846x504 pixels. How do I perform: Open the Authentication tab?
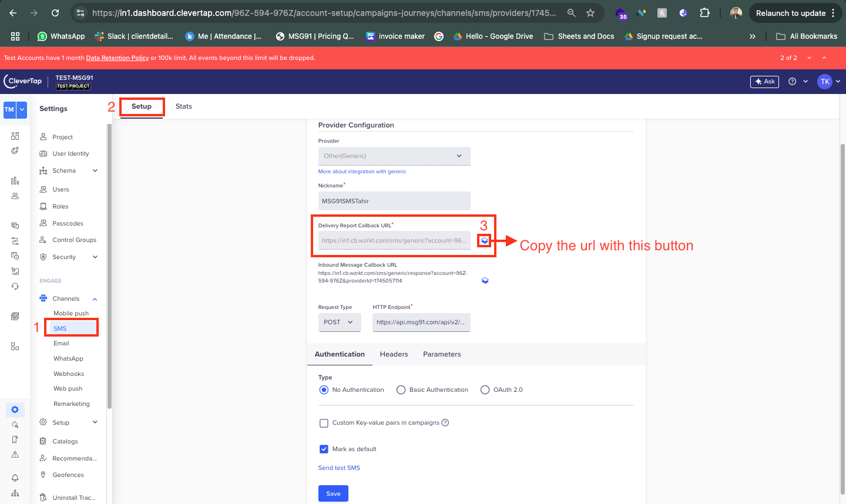(340, 354)
